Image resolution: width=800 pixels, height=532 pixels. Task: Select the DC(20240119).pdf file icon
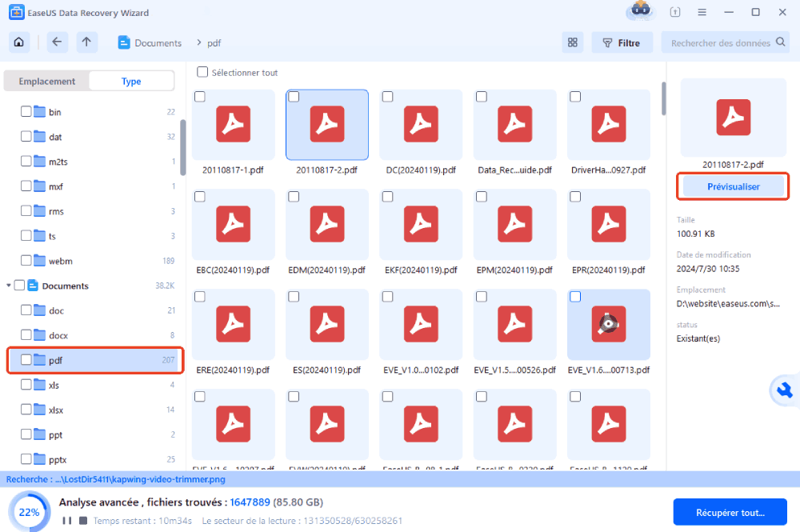(421, 124)
